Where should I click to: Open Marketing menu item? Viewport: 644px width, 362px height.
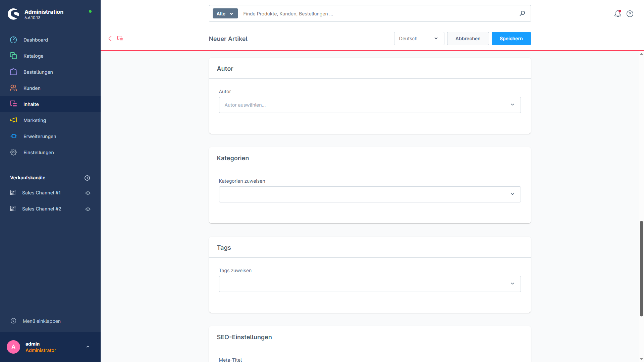[50, 120]
